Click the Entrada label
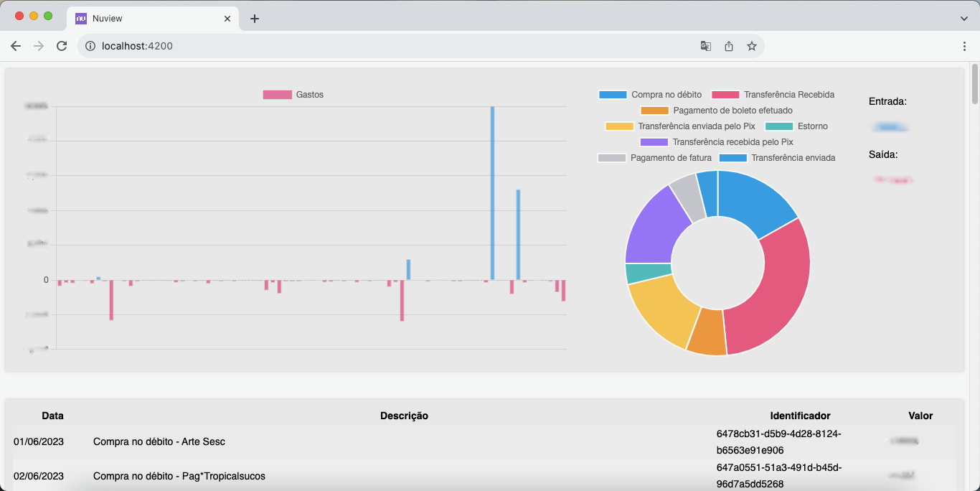This screenshot has height=491, width=980. click(x=887, y=101)
